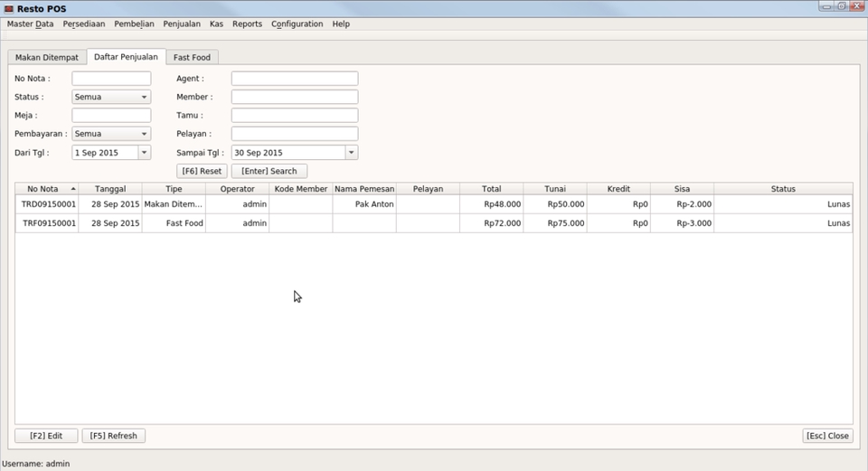Click the [F5] Refresh button

[x=114, y=436]
